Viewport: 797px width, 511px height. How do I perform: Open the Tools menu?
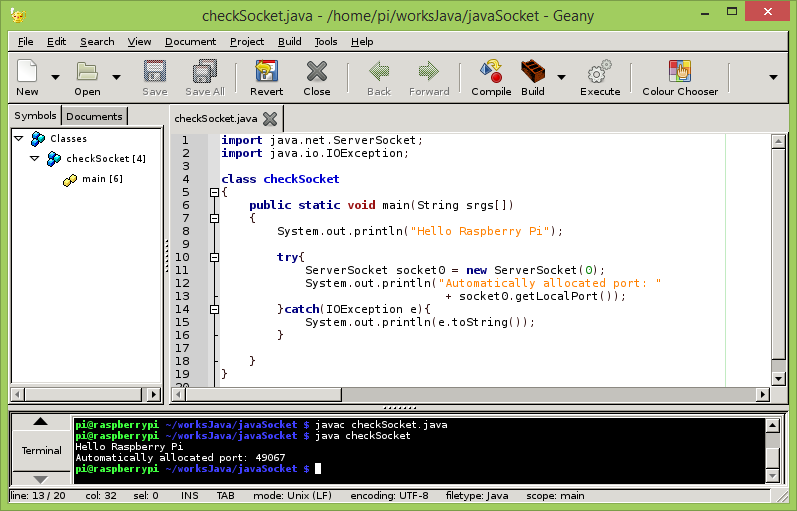pyautogui.click(x=325, y=42)
